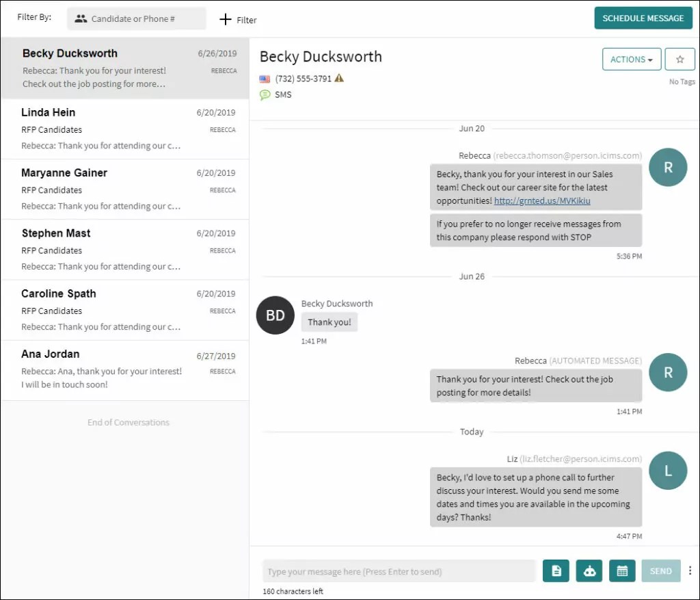Open the grnted.us career site link
The width and height of the screenshot is (700, 600).
point(541,201)
